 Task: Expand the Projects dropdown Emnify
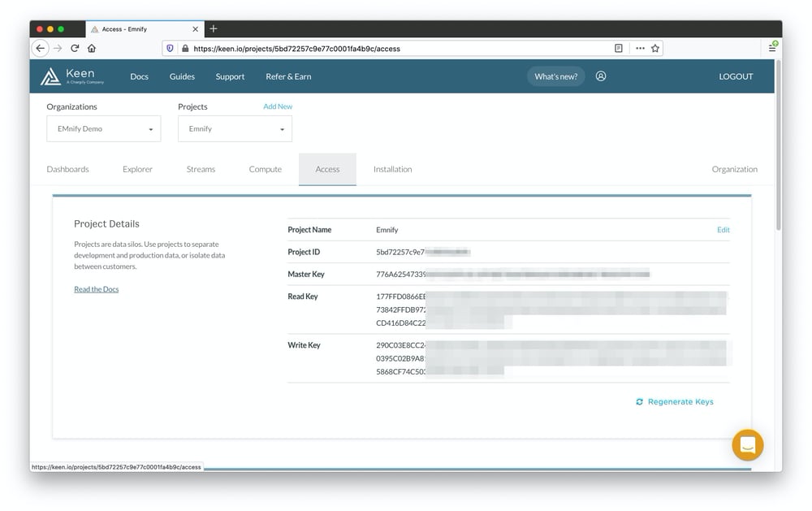tap(235, 128)
